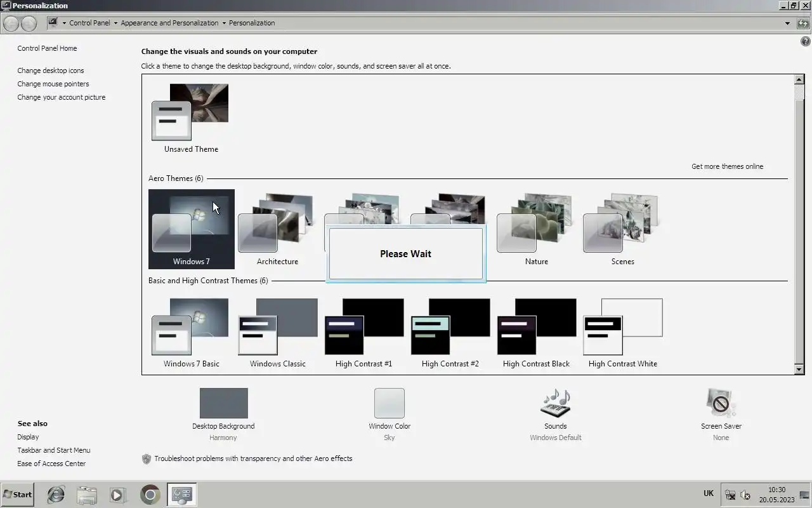
Task: Open Change mouse pointers link
Action: (53, 84)
